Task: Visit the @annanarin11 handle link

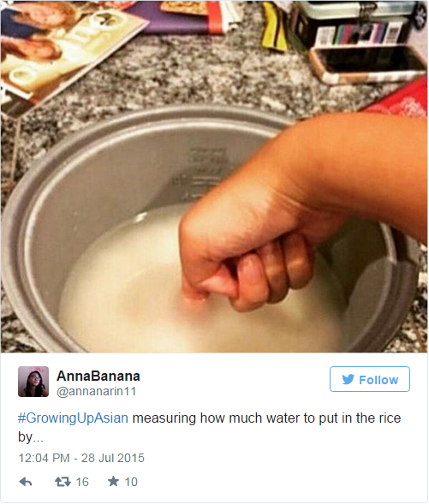Action: point(97,392)
